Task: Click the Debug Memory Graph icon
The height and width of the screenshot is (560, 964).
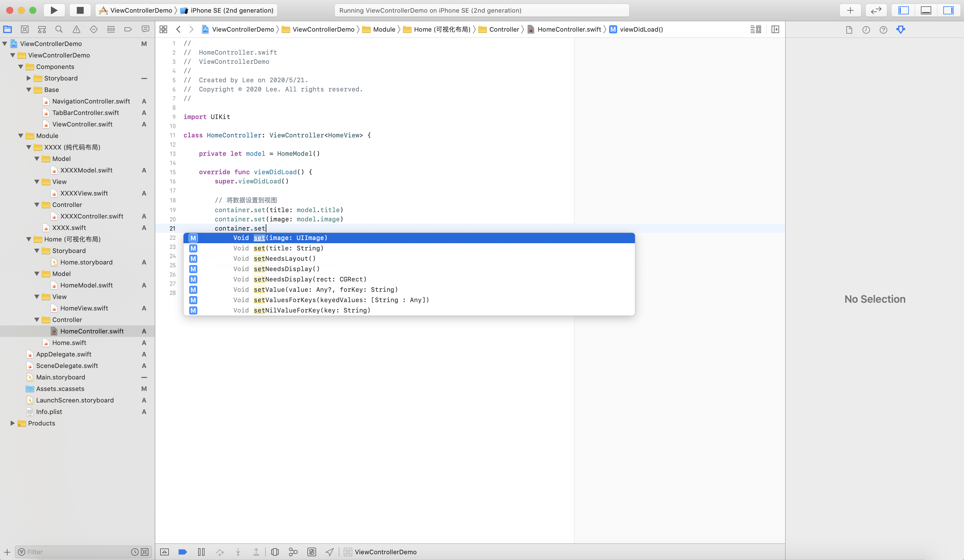Action: 293,552
